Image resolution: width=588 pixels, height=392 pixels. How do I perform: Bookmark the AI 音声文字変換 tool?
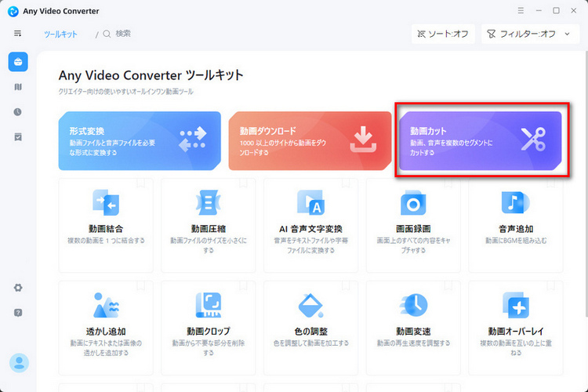[346, 183]
